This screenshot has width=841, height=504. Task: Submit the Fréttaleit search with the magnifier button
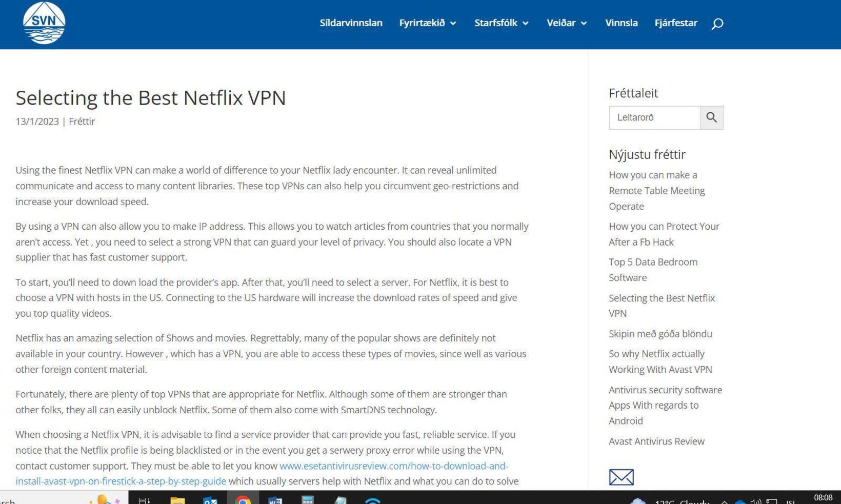point(712,117)
